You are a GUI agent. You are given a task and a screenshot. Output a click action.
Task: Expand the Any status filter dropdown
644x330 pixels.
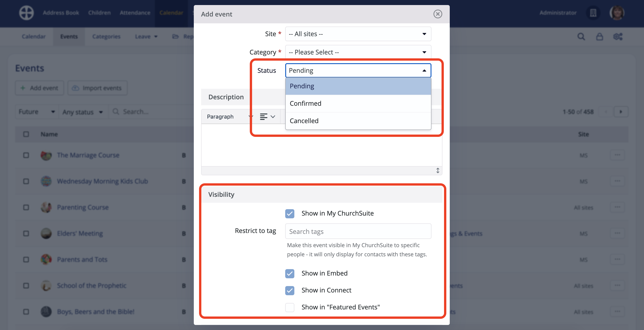coord(82,112)
